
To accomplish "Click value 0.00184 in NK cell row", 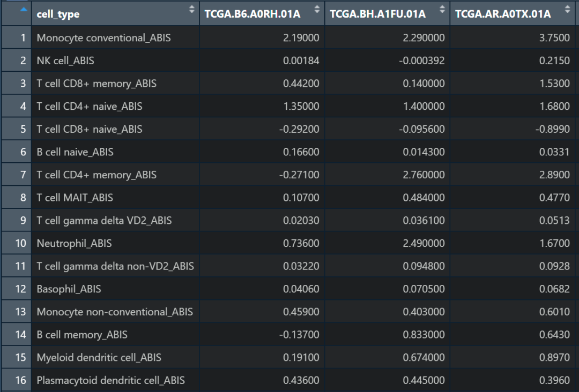I will point(301,61).
